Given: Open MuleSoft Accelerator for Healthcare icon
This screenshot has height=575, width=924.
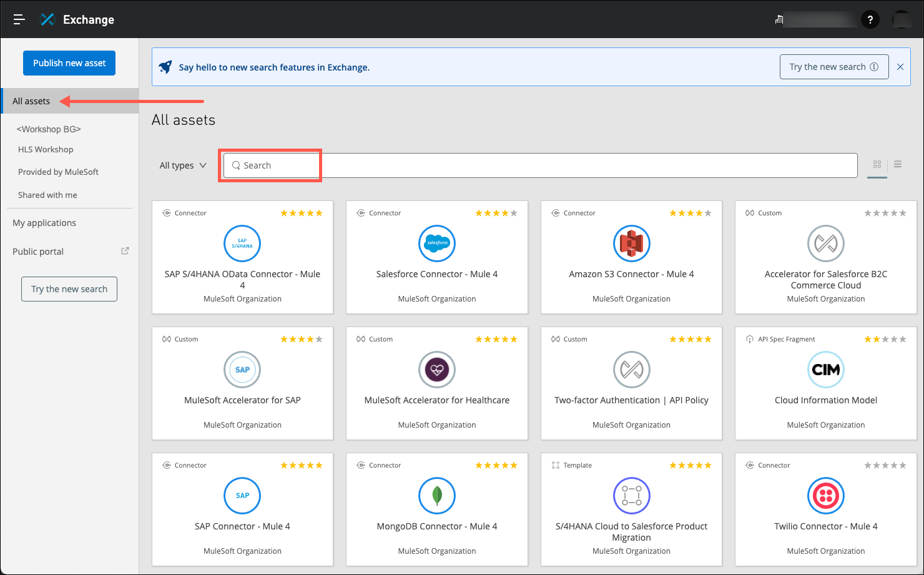Looking at the screenshot, I should tap(437, 370).
